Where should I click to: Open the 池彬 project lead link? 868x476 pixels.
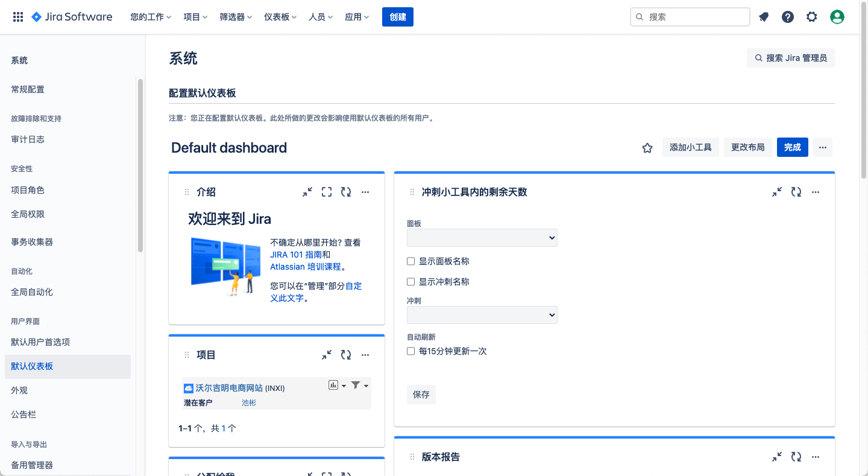coord(249,402)
